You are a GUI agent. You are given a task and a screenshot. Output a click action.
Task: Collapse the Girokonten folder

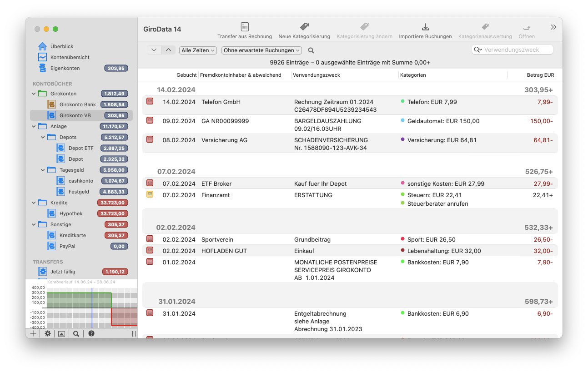[x=34, y=94]
